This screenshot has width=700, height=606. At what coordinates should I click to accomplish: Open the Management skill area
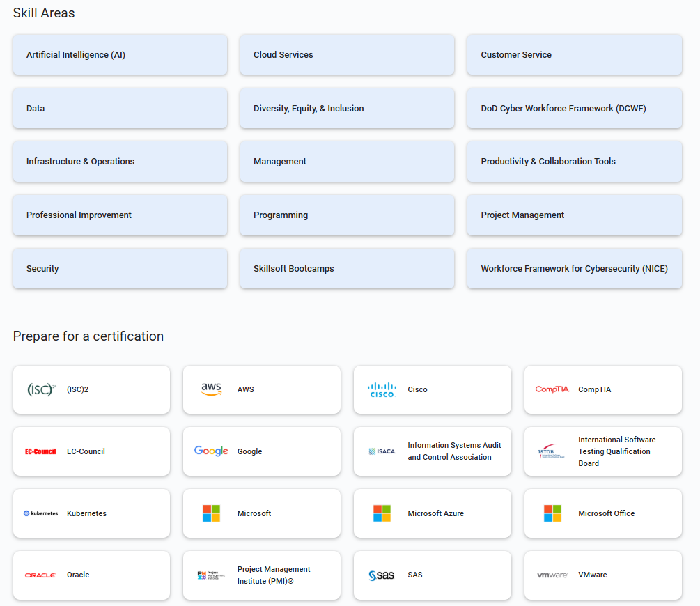click(x=347, y=161)
